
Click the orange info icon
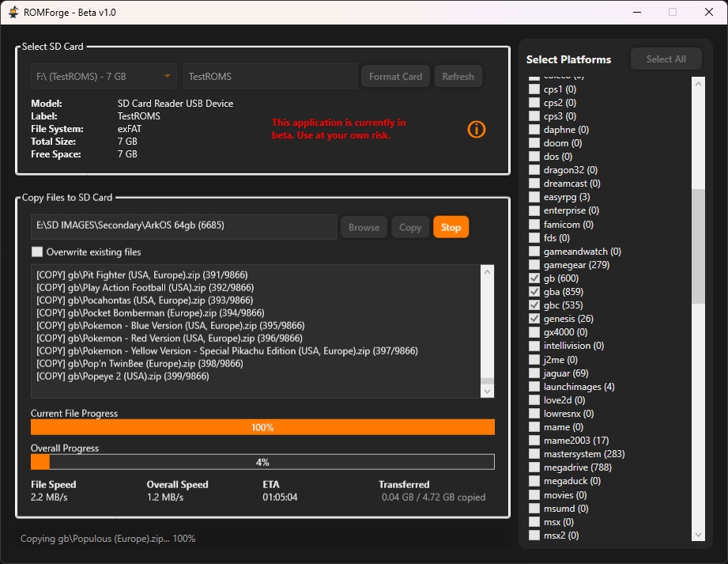click(x=477, y=129)
